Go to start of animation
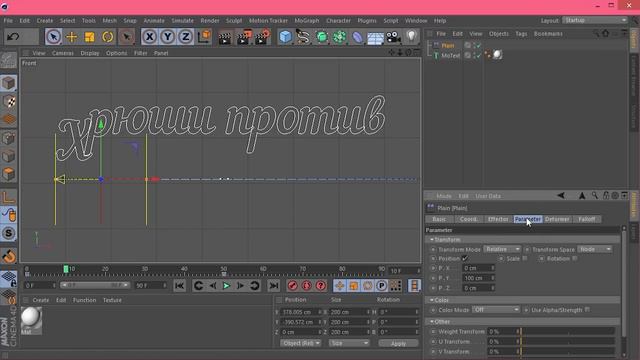This screenshot has height=360, width=640. 180,286
